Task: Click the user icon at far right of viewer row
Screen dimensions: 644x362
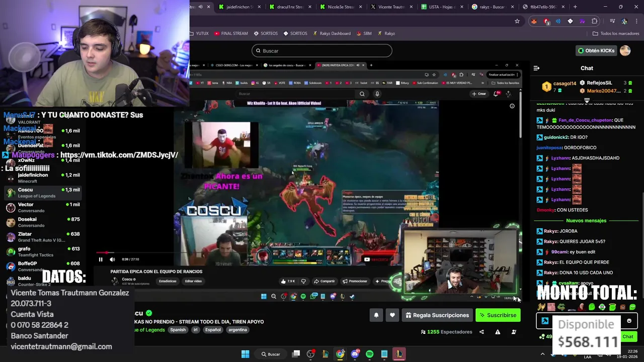Action: pyautogui.click(x=514, y=332)
